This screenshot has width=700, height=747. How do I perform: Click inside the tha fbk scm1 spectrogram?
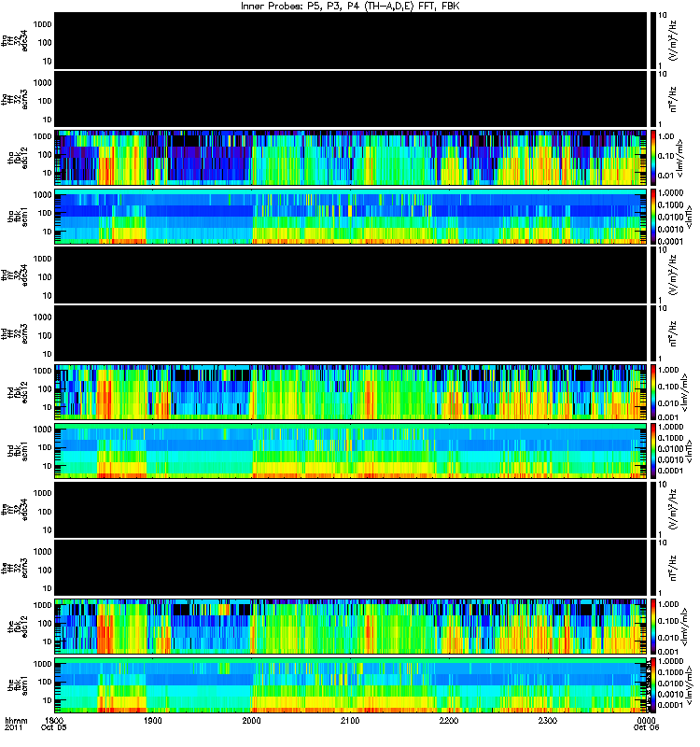[x=351, y=217]
